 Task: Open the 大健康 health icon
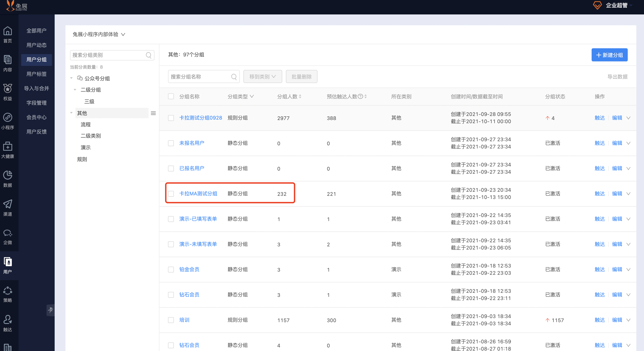[x=7, y=146]
